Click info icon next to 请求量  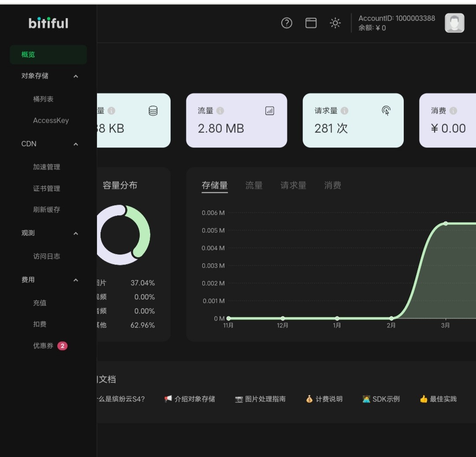[x=344, y=111]
